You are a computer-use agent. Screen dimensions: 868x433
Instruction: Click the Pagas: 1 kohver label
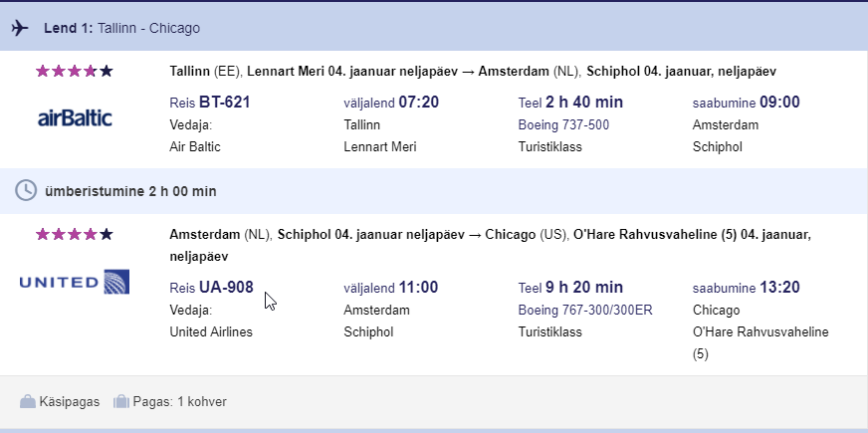[x=183, y=402]
